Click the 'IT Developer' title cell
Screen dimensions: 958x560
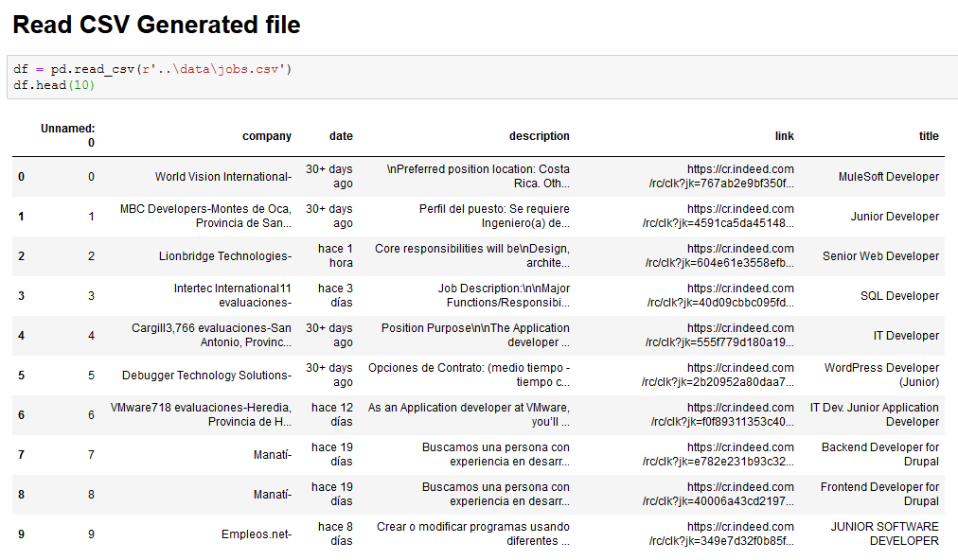point(906,335)
